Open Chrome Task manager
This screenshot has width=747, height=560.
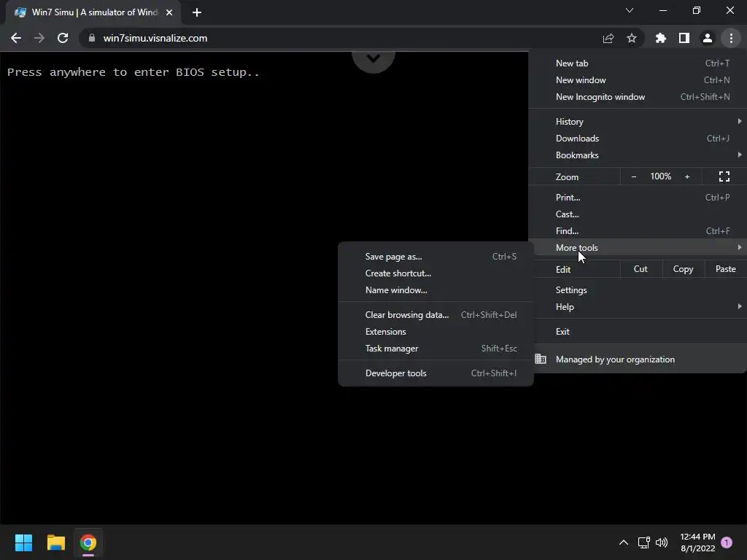[436, 349]
